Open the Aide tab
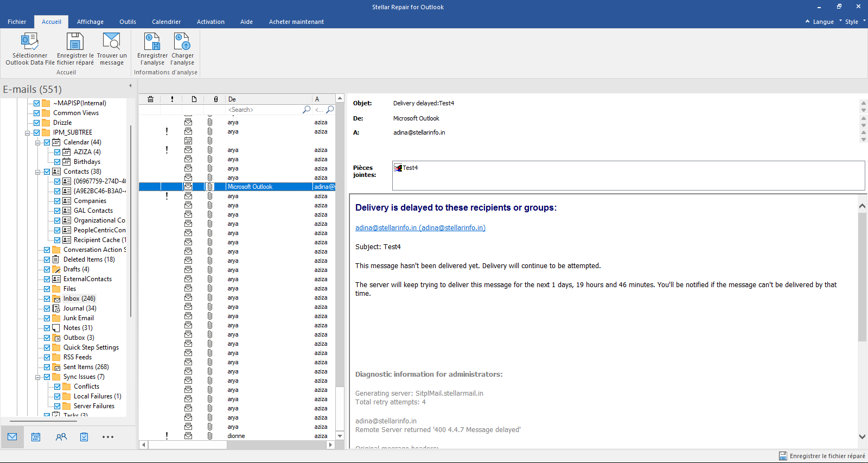The width and height of the screenshot is (868, 463). coord(246,22)
